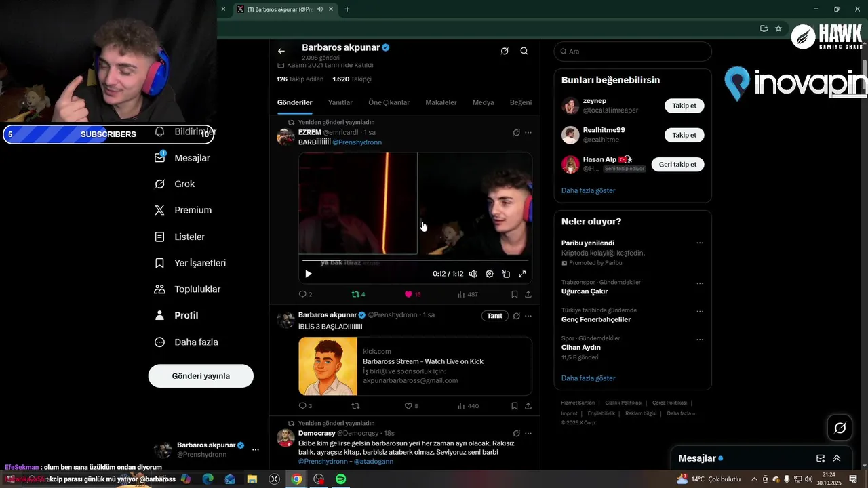Open Premium in the left sidebar
Viewport: 868px width, 488px height.
(183, 210)
